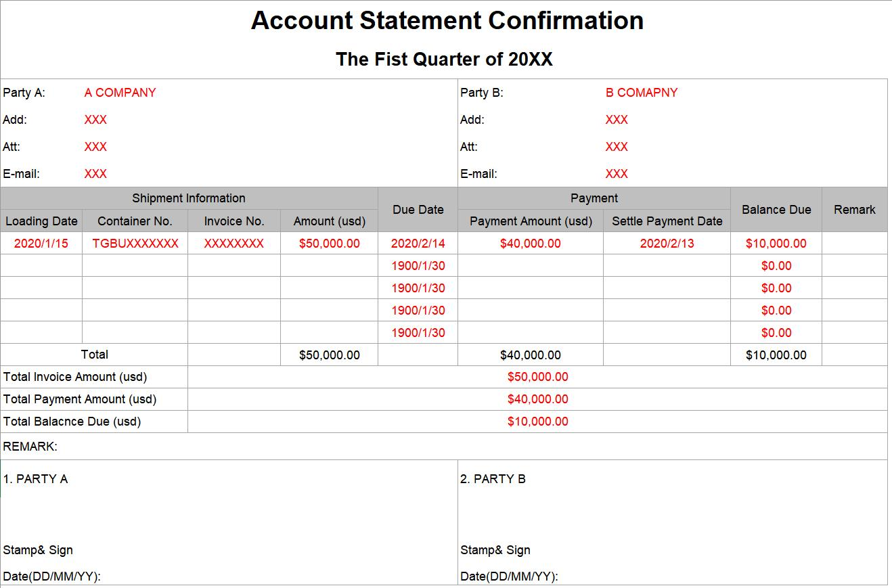This screenshot has height=588, width=892.
Task: Click the Remark header cell
Action: pos(855,210)
